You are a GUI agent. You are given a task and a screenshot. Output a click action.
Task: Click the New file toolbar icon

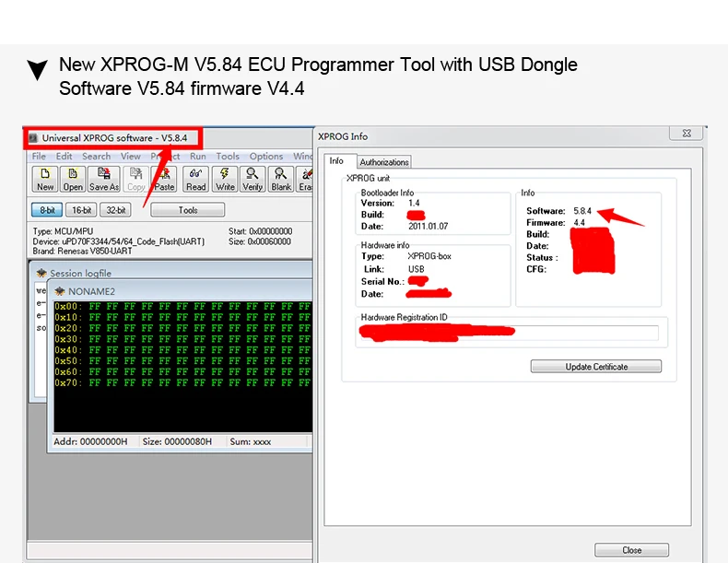click(45, 179)
